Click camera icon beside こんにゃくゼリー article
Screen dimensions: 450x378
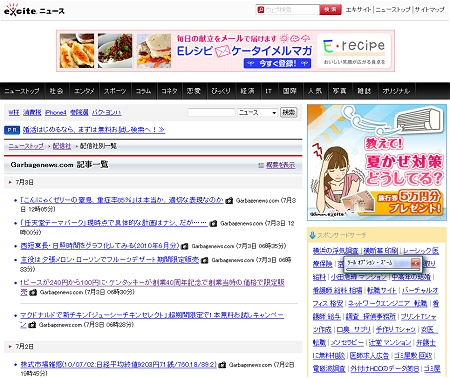click(229, 201)
